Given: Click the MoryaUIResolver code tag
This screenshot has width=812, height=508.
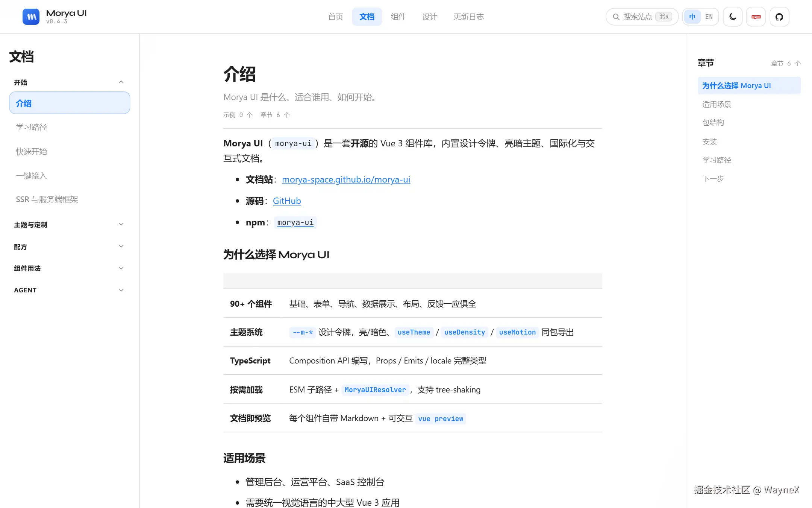Looking at the screenshot, I should (375, 390).
